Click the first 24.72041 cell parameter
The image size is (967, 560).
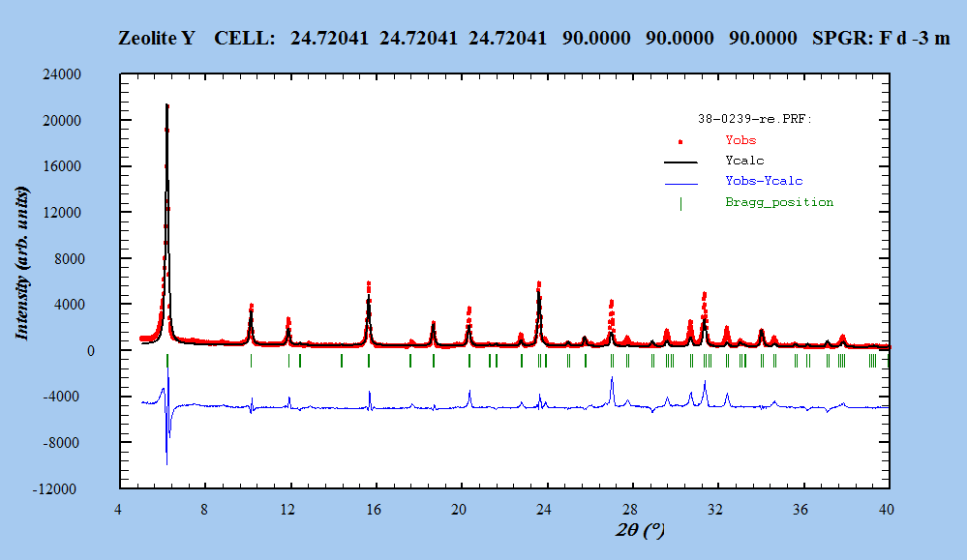[x=329, y=38]
